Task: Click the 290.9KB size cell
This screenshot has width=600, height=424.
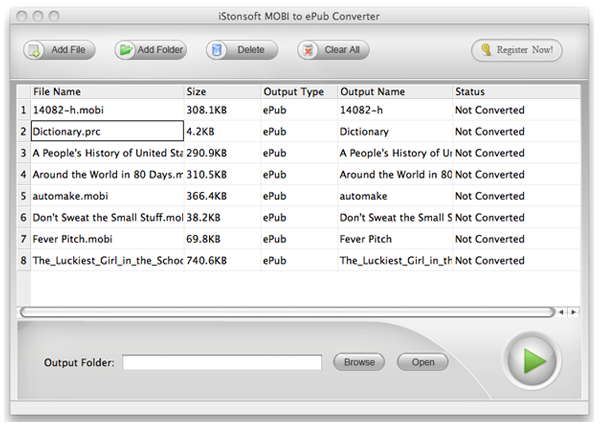Action: [x=223, y=153]
